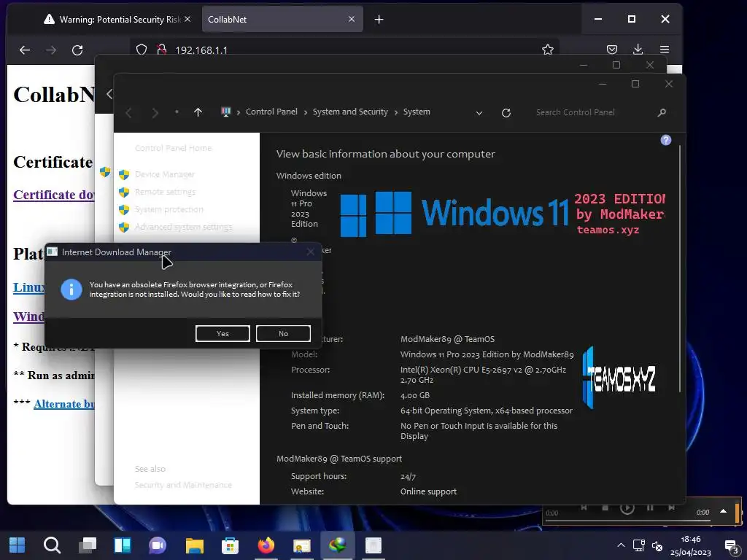Open a new Firefox tab
The height and width of the screenshot is (560, 747).
[379, 20]
